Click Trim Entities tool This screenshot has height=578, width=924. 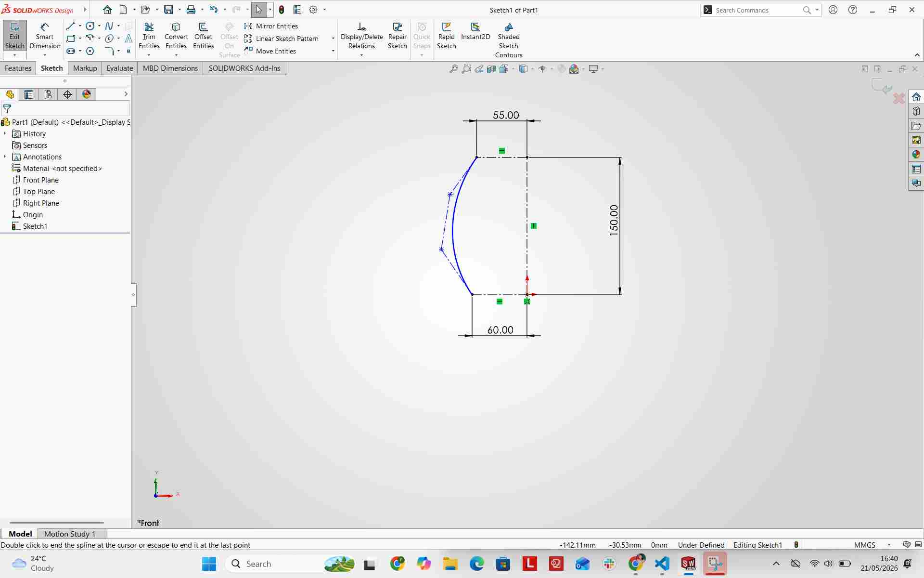click(x=149, y=36)
